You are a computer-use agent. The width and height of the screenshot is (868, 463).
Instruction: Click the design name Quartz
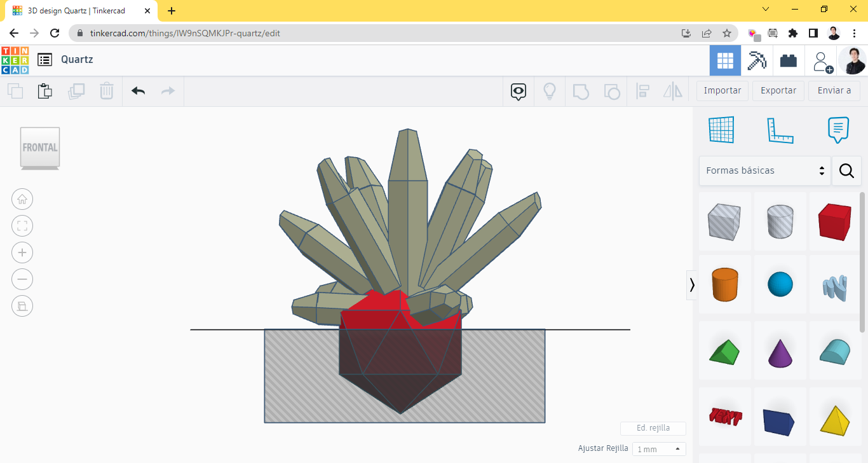[77, 60]
